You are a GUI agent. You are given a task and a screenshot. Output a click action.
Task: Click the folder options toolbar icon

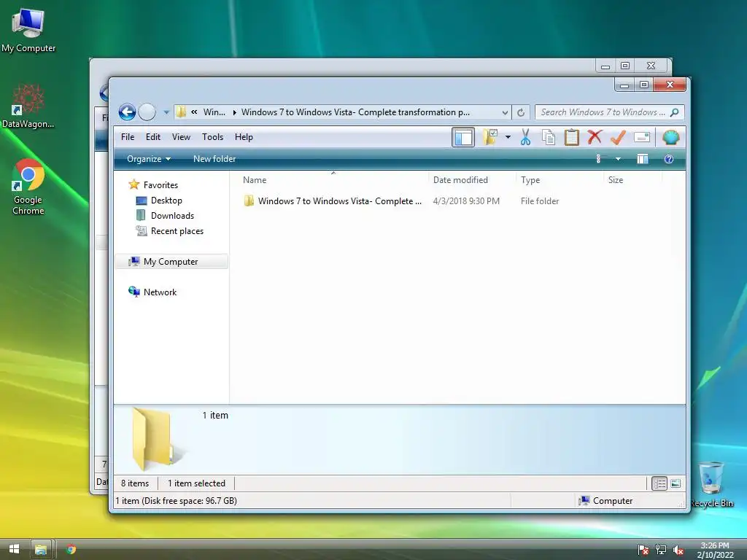point(489,137)
